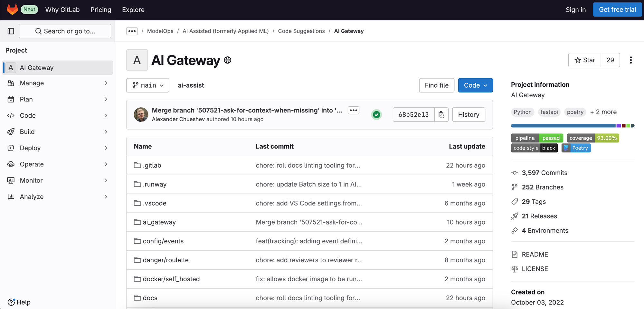Image resolution: width=644 pixels, height=309 pixels.
Task: Open project actions via vertical ellipsis icon
Action: click(631, 60)
